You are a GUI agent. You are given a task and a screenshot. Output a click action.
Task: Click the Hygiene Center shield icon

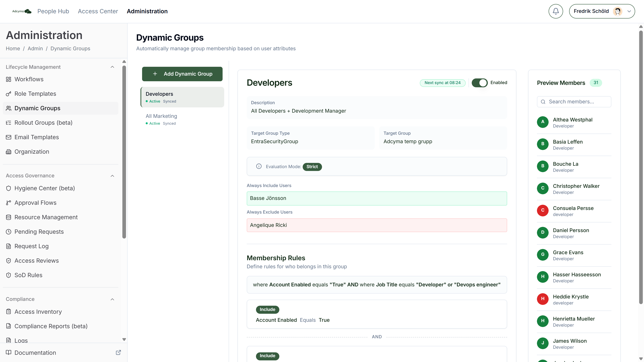[x=8, y=188]
